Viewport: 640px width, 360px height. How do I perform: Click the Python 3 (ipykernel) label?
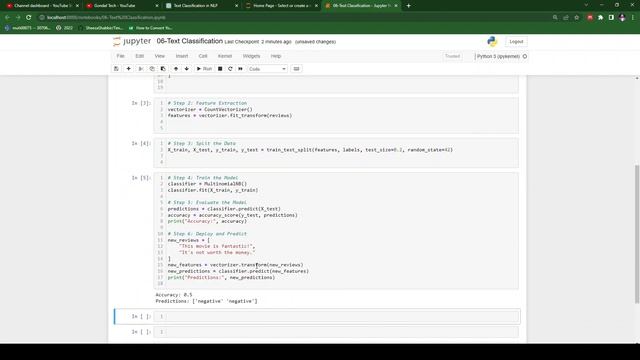tap(498, 56)
